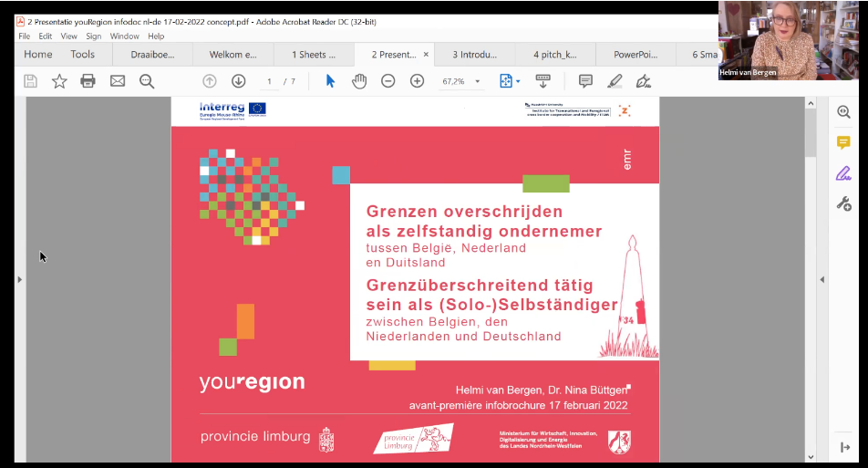
Task: Click the PDF file icon in the title bar
Action: pyautogui.click(x=20, y=22)
